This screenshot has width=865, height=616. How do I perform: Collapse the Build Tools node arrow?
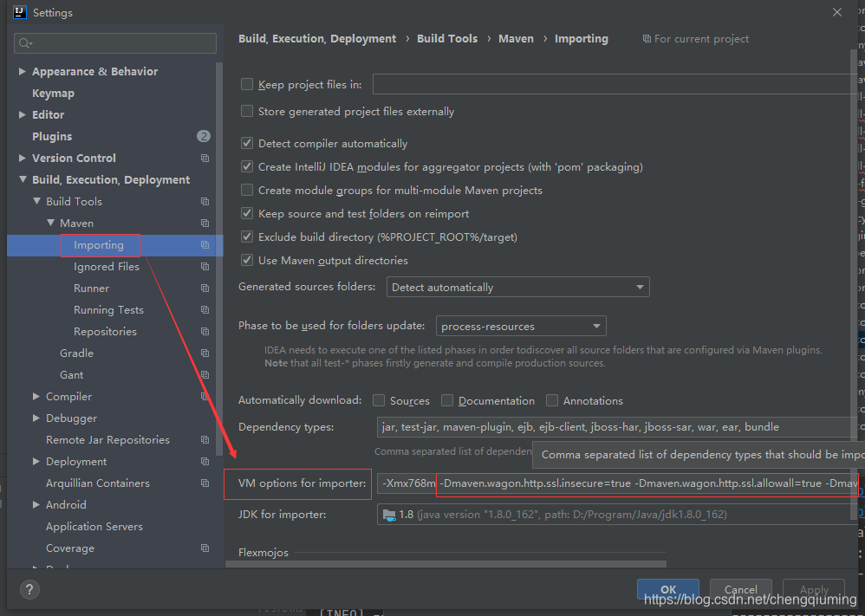coord(36,201)
